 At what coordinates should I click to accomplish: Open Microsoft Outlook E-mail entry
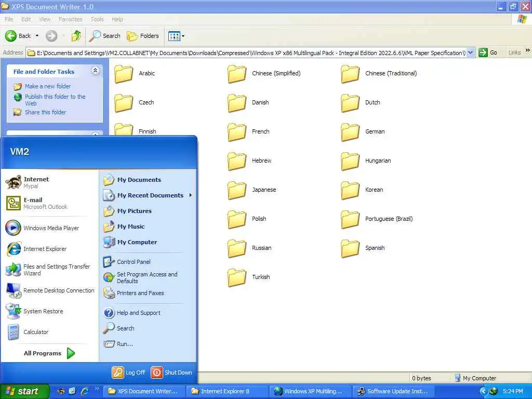[x=50, y=203]
